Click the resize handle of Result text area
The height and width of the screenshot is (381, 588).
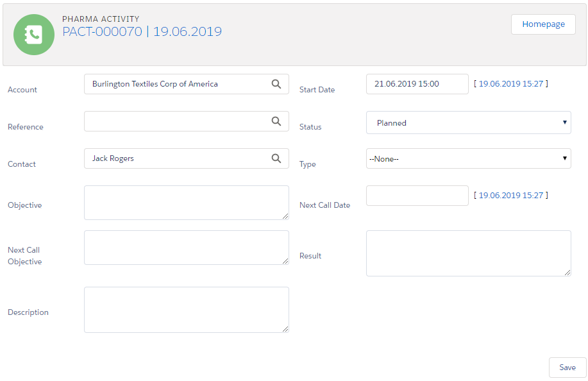(x=567, y=273)
